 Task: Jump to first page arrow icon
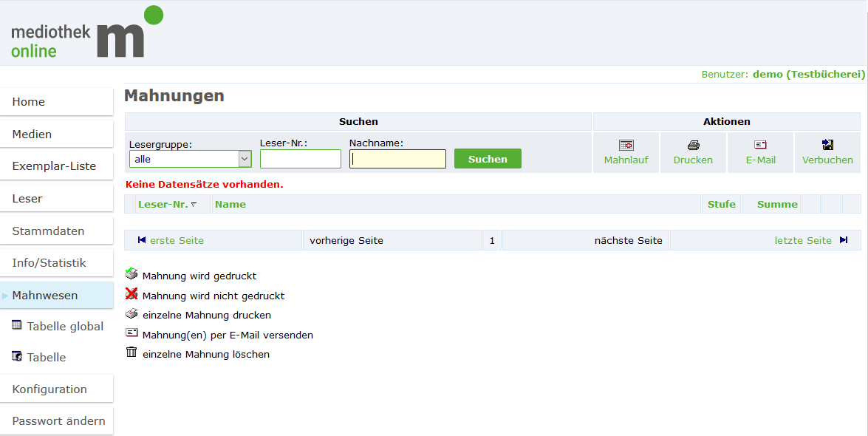coord(142,240)
